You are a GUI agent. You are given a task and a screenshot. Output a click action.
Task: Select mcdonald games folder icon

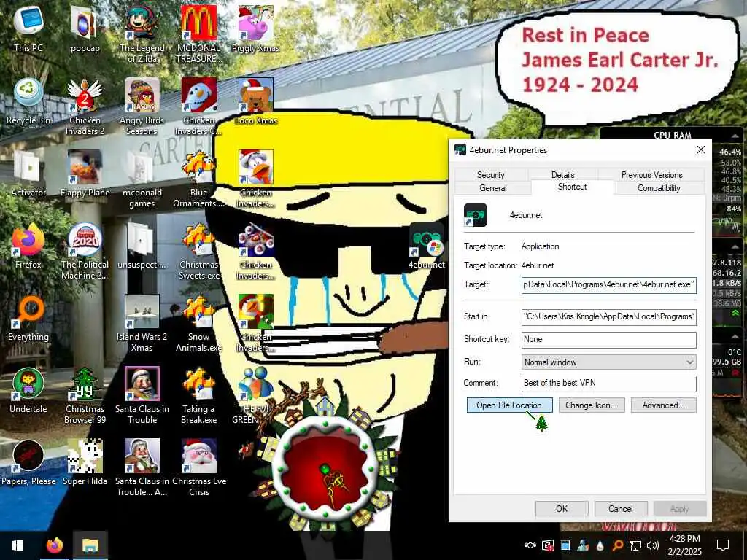(x=142, y=179)
